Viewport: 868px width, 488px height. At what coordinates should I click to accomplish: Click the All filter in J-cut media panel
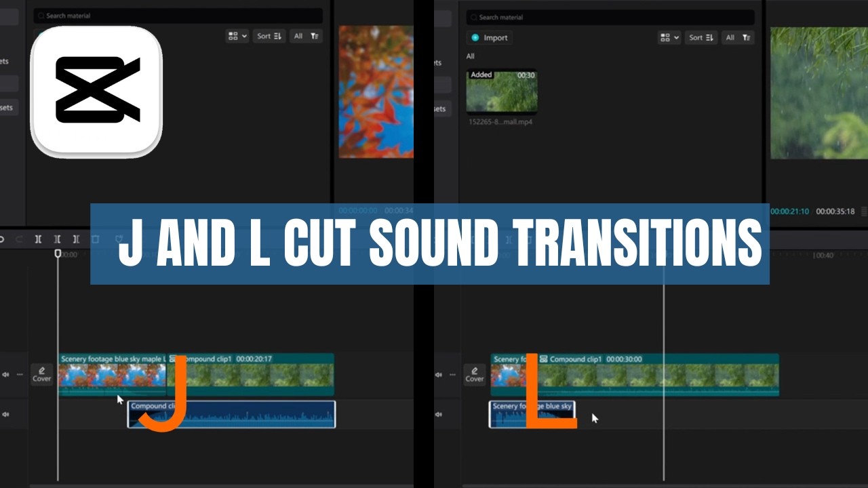[x=298, y=36]
